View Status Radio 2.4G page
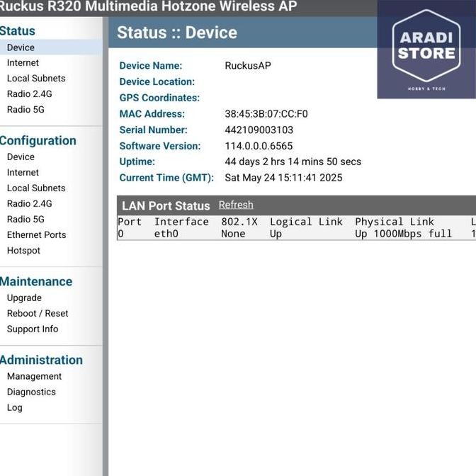Image resolution: width=476 pixels, height=476 pixels. [x=30, y=93]
